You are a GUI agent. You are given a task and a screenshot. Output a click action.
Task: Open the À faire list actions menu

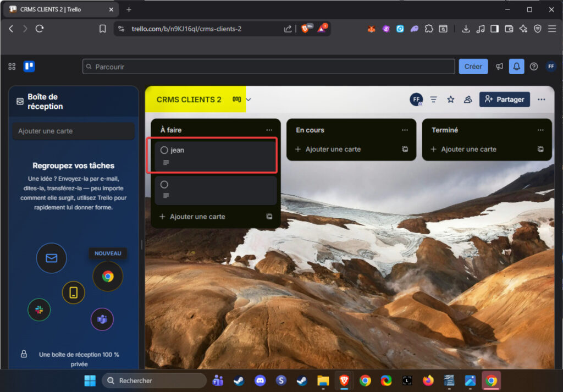(269, 130)
